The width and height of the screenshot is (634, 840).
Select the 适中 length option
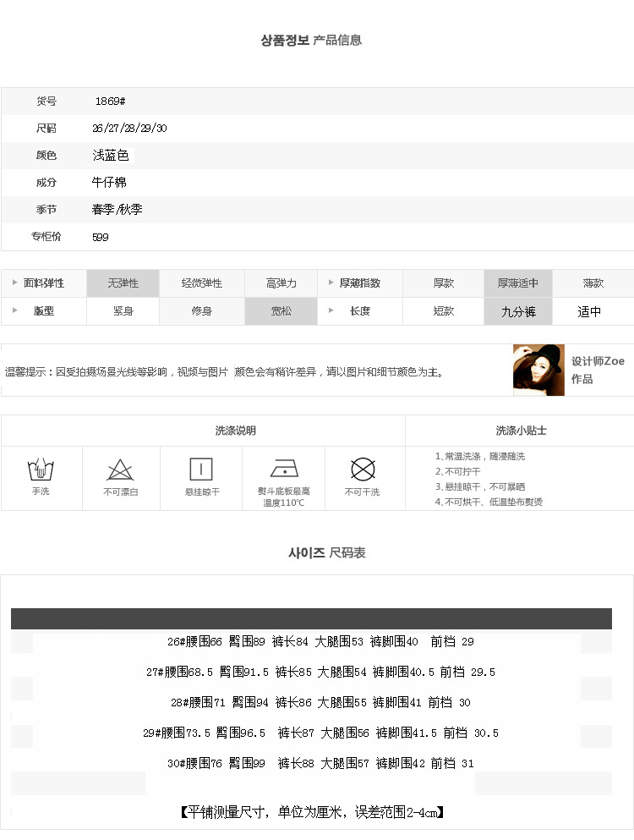(593, 311)
